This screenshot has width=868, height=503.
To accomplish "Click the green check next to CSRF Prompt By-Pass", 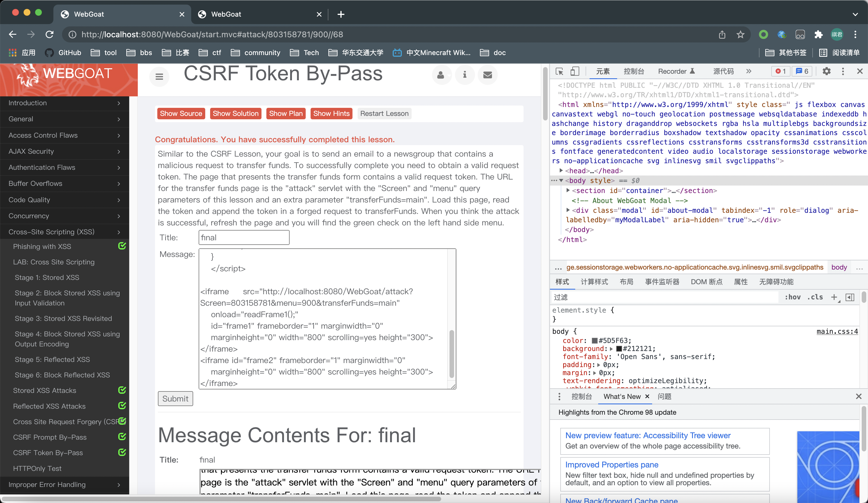I will pos(122,436).
